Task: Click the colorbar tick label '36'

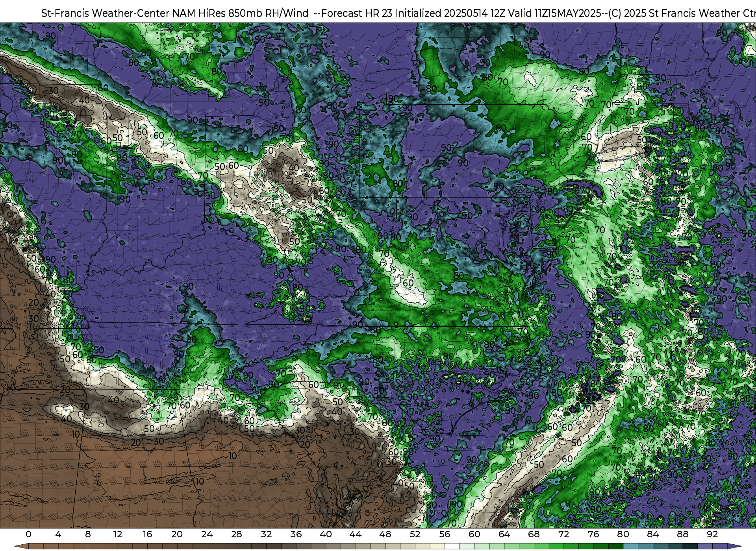Action: pos(296,534)
